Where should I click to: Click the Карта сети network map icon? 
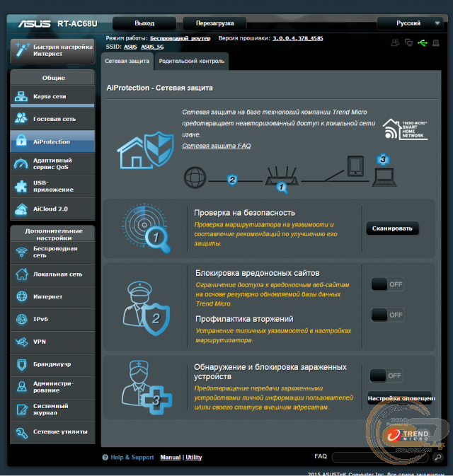pyautogui.click(x=21, y=96)
